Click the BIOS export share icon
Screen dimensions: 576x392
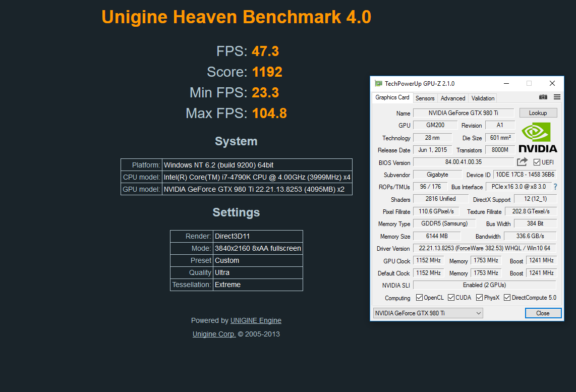tap(522, 162)
